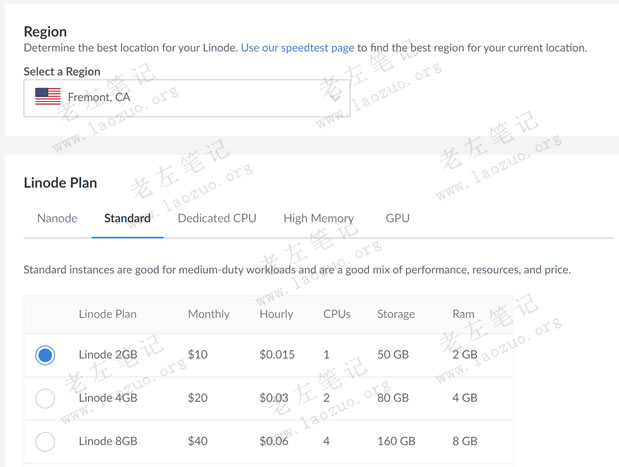This screenshot has height=467, width=619.
Task: Switch to Dedicated CPU tab
Action: (x=217, y=218)
